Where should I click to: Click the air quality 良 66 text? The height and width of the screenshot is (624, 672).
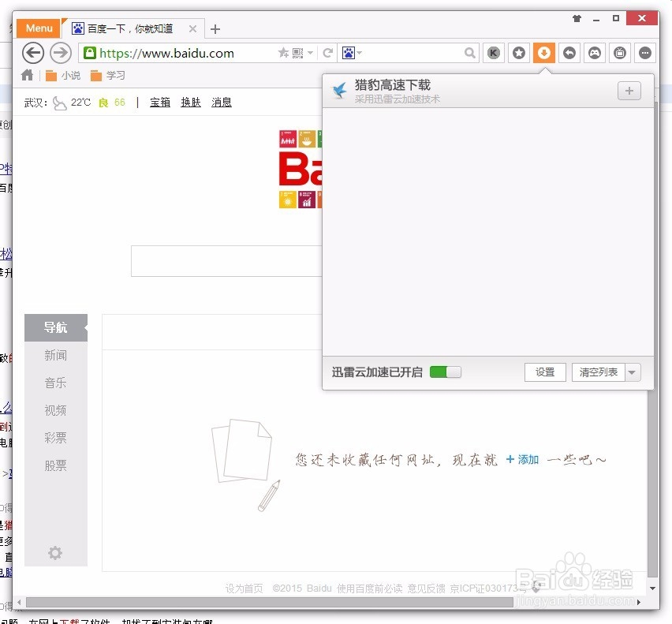112,103
